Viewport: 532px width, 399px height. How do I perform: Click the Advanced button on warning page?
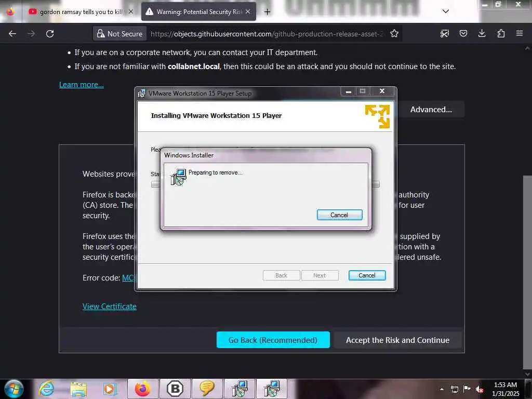click(x=431, y=110)
